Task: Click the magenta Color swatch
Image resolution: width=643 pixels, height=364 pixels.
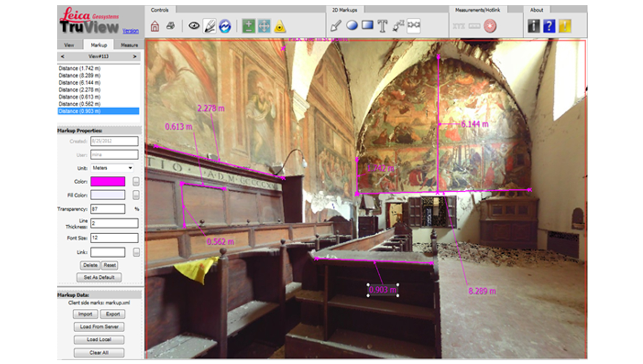Action: [108, 182]
